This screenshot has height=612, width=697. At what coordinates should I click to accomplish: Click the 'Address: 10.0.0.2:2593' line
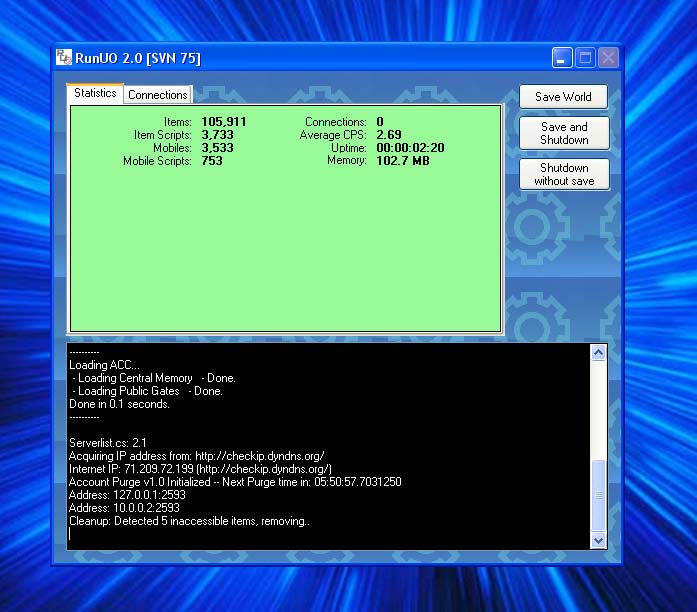[124, 508]
